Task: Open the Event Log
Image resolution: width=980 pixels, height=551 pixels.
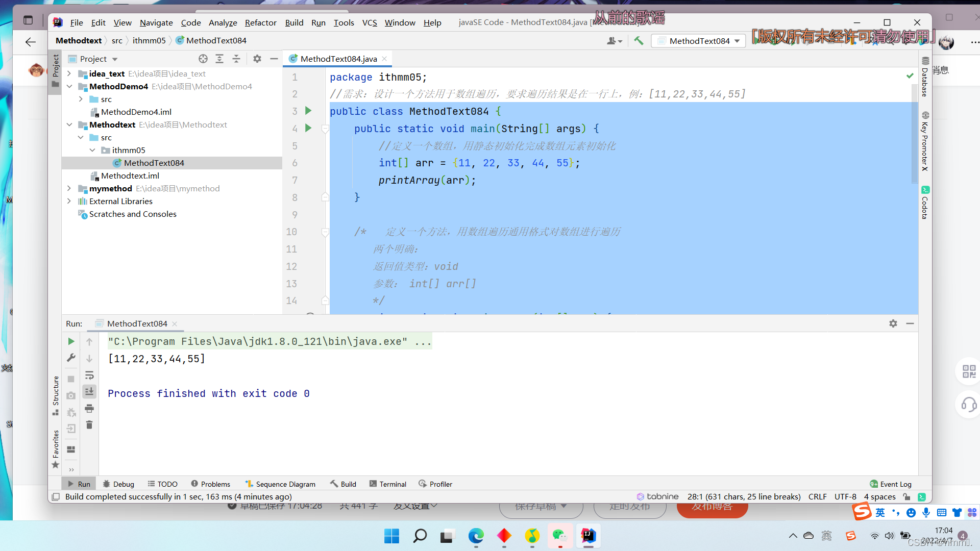Action: (891, 484)
